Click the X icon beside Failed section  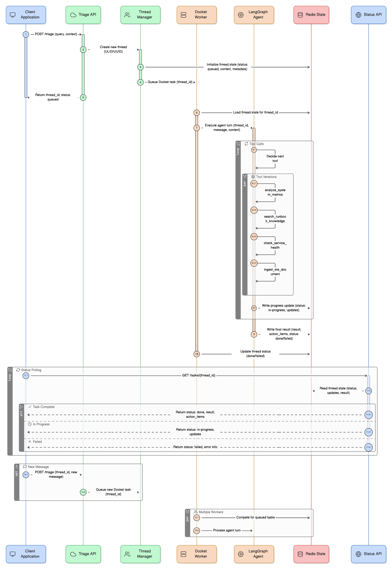[30, 441]
